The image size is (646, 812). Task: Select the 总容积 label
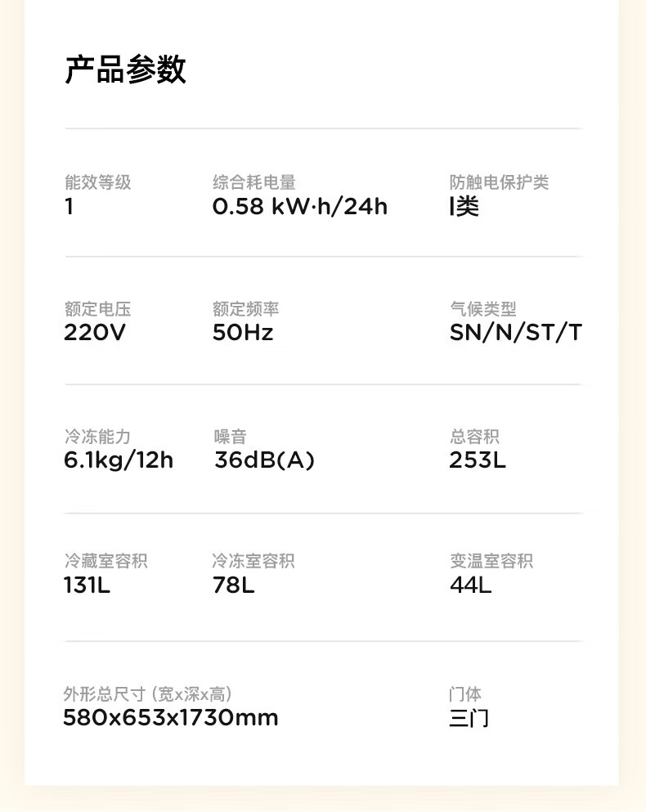[x=474, y=437]
